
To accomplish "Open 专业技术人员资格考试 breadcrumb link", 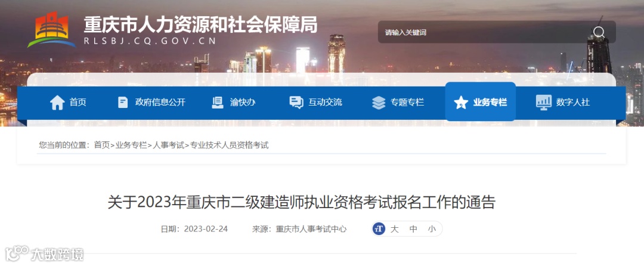I will [229, 145].
